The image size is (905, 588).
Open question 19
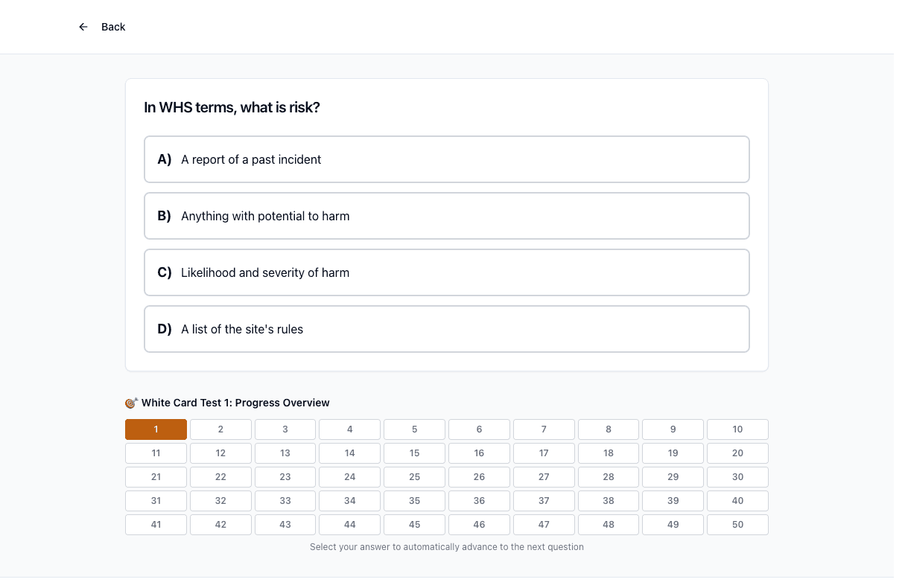click(673, 453)
